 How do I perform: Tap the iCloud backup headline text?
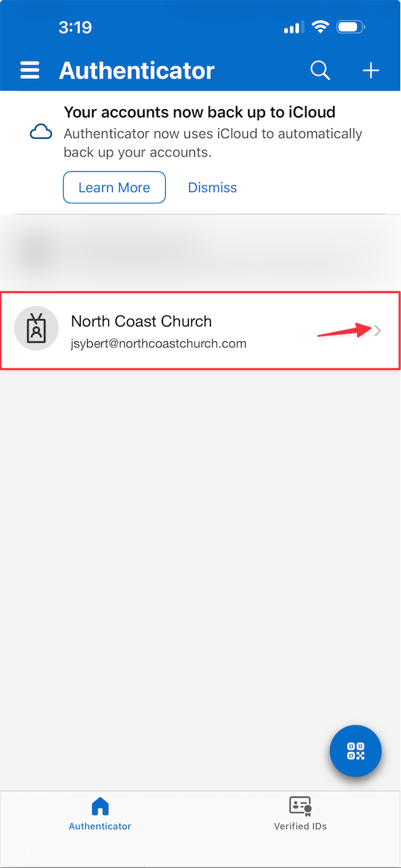click(200, 112)
